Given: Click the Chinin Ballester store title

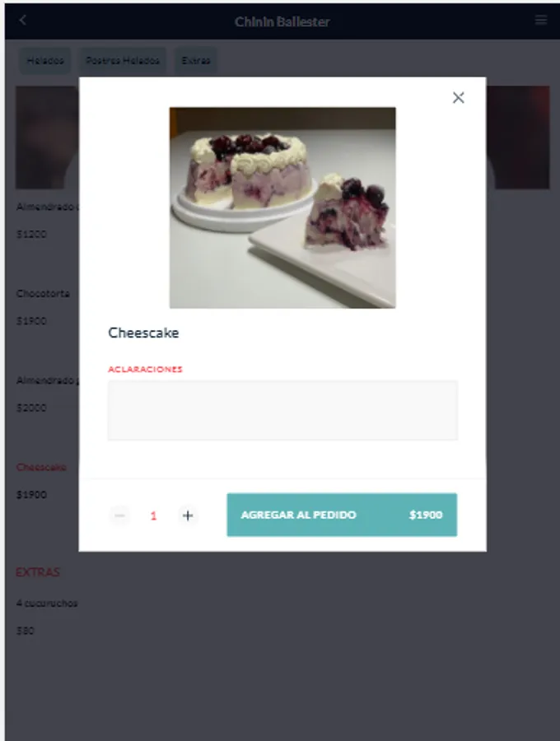Looking at the screenshot, I should pyautogui.click(x=282, y=21).
